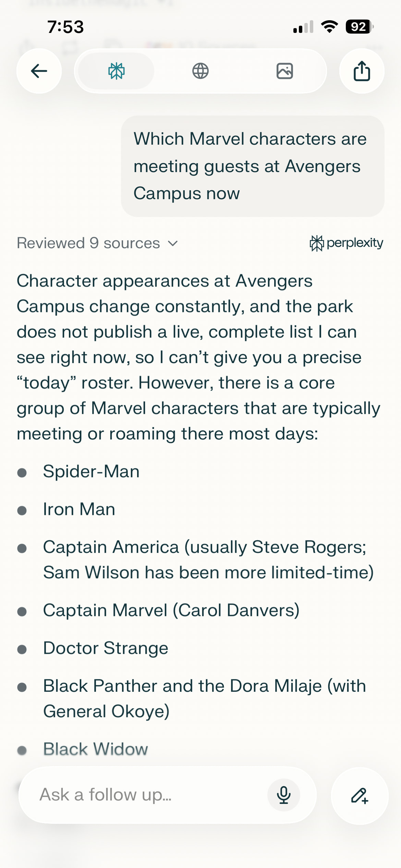Tap the battery indicator in status bar

359,27
